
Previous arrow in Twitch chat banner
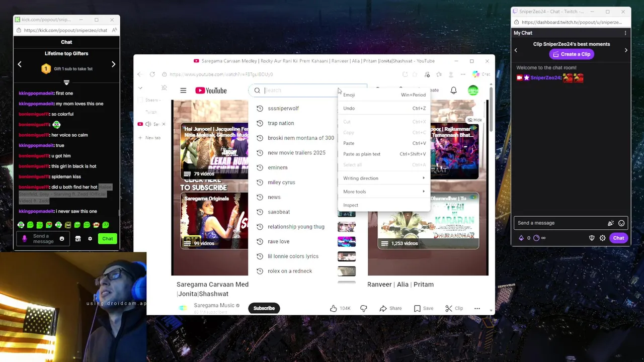click(516, 50)
